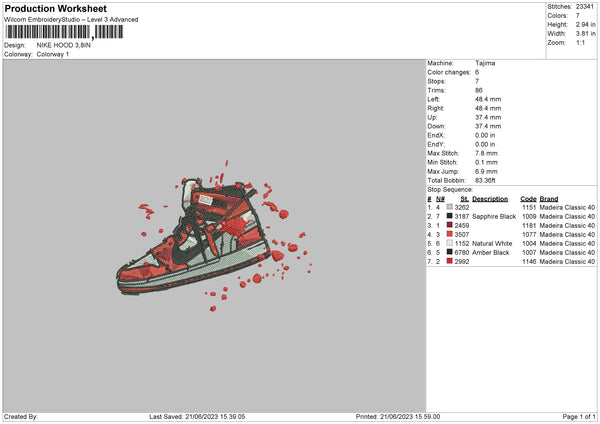Click the EndX value 0.00 in
This screenshot has height=424, width=600.
[x=485, y=135]
